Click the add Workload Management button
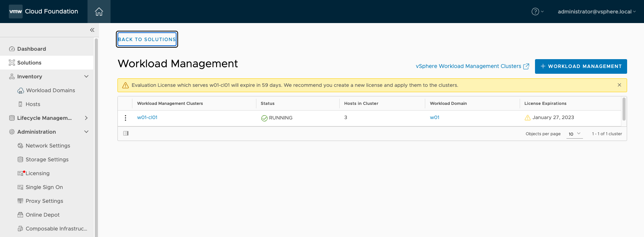The height and width of the screenshot is (237, 644). point(581,66)
